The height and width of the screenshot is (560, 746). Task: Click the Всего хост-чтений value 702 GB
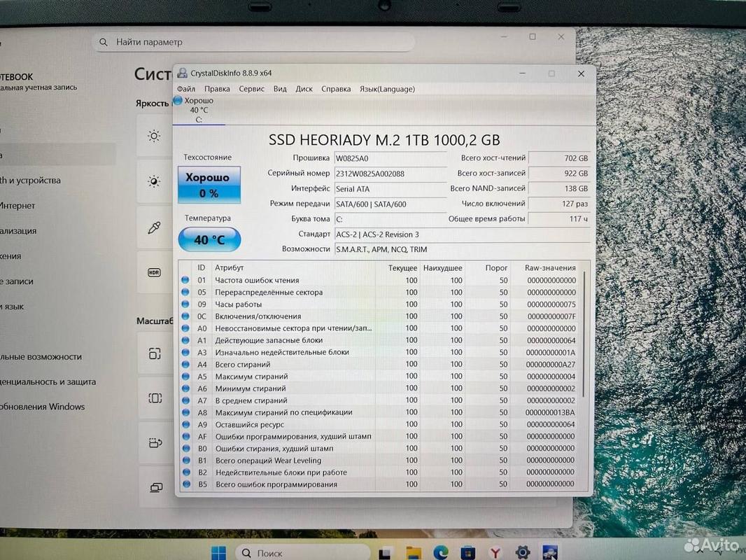[560, 158]
